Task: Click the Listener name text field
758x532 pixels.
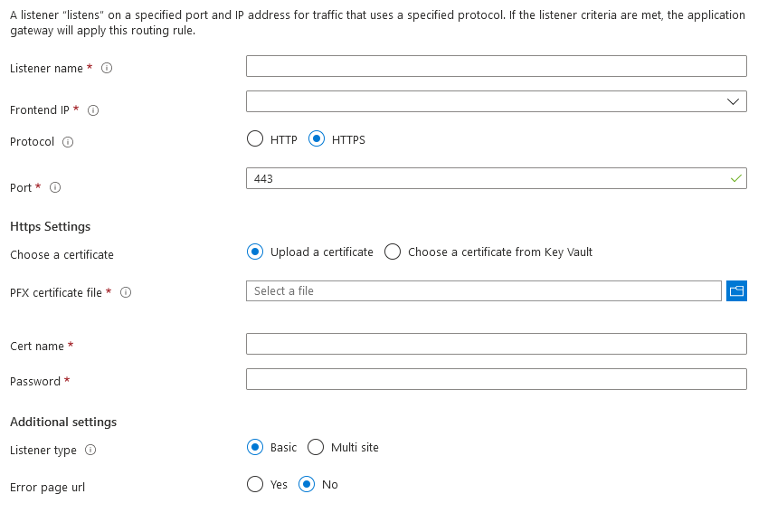Action: pyautogui.click(x=496, y=66)
